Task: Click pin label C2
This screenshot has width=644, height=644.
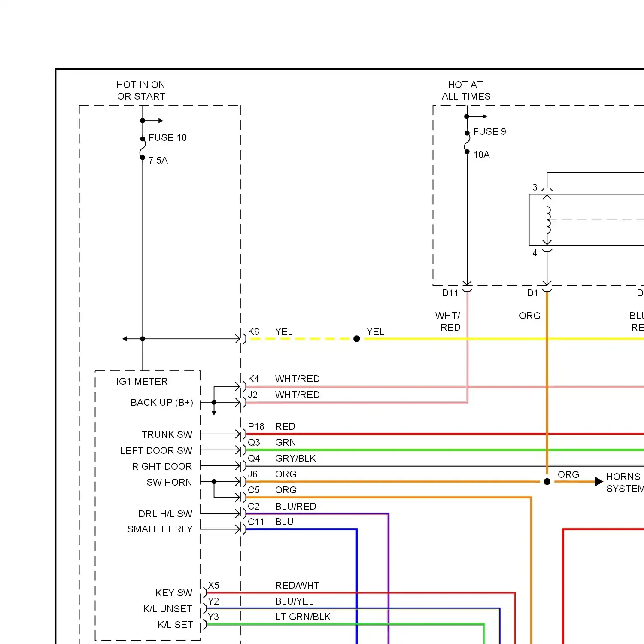Action: (253, 506)
